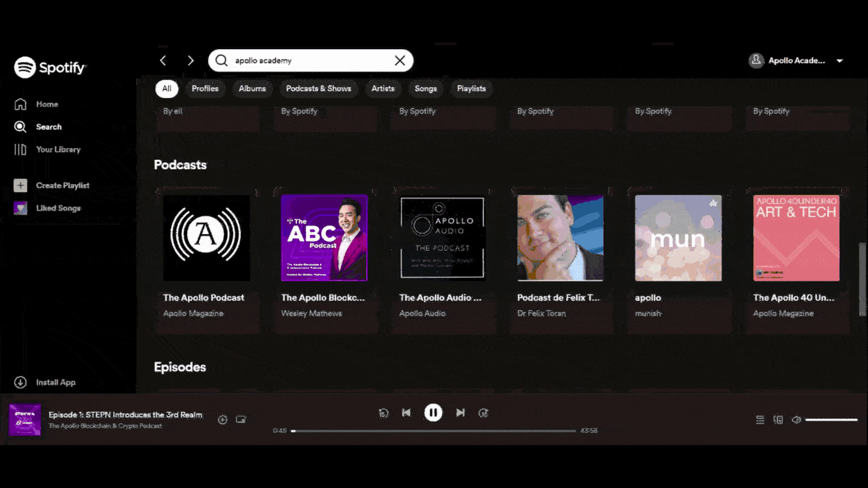Viewport: 868px width, 488px height.
Task: Open the Home icon in sidebar
Action: tap(20, 104)
